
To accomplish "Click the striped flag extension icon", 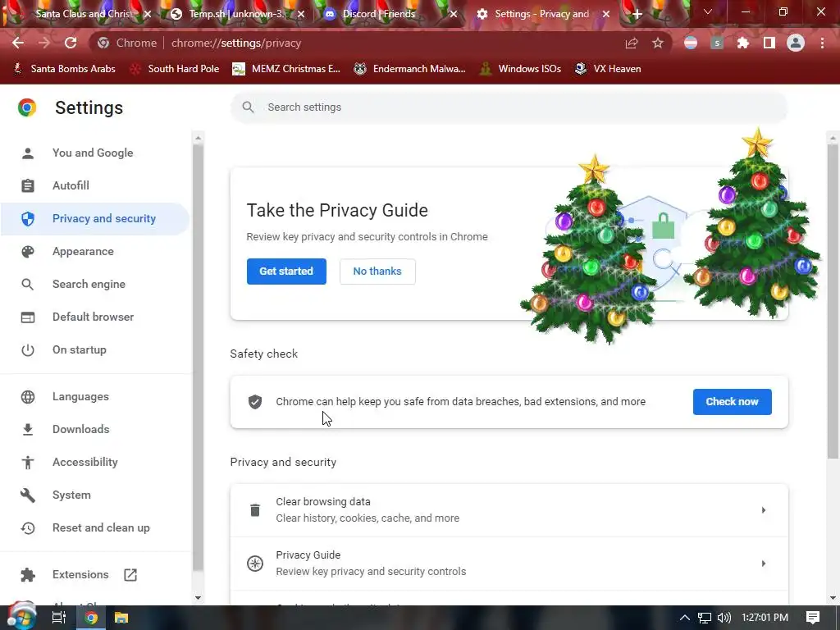I will click(691, 43).
